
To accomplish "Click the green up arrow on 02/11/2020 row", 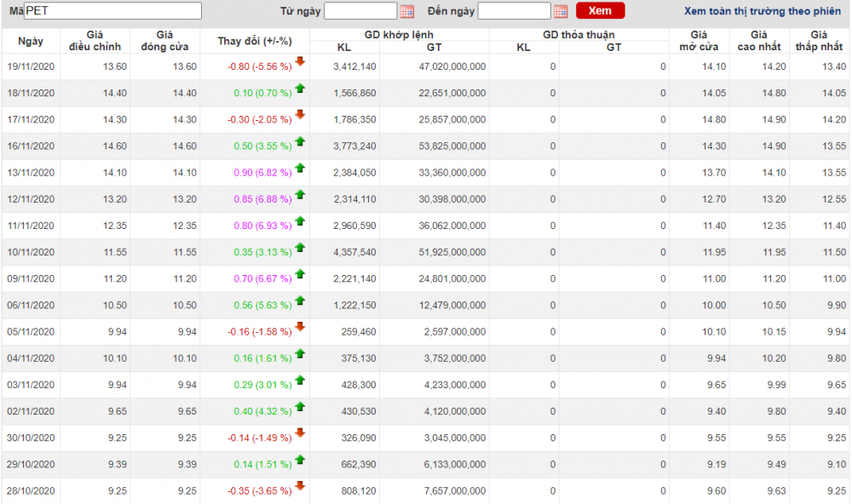I will pos(300,406).
